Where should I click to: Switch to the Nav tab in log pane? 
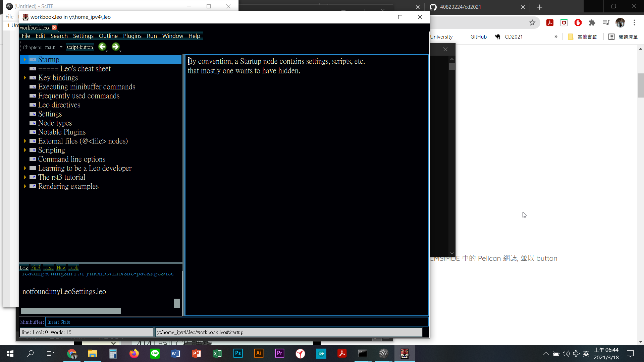pos(61,267)
